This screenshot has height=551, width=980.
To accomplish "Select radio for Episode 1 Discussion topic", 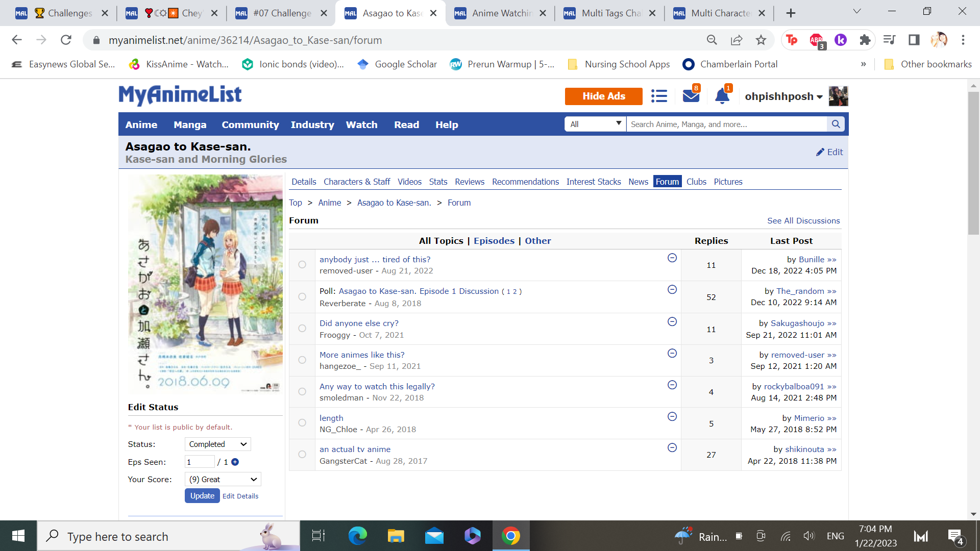I will (x=302, y=297).
